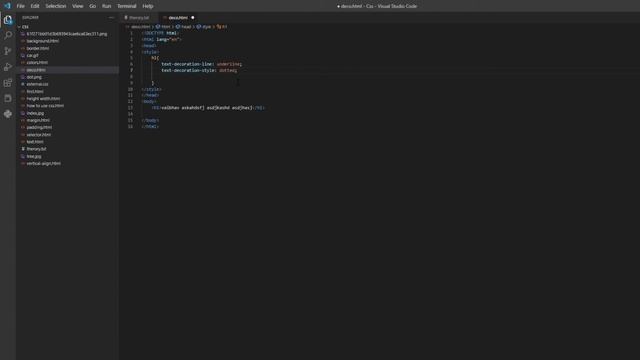Screen dimensions: 640x360
Task: Open the long-named .png file at top of tree
Action: [x=67, y=34]
